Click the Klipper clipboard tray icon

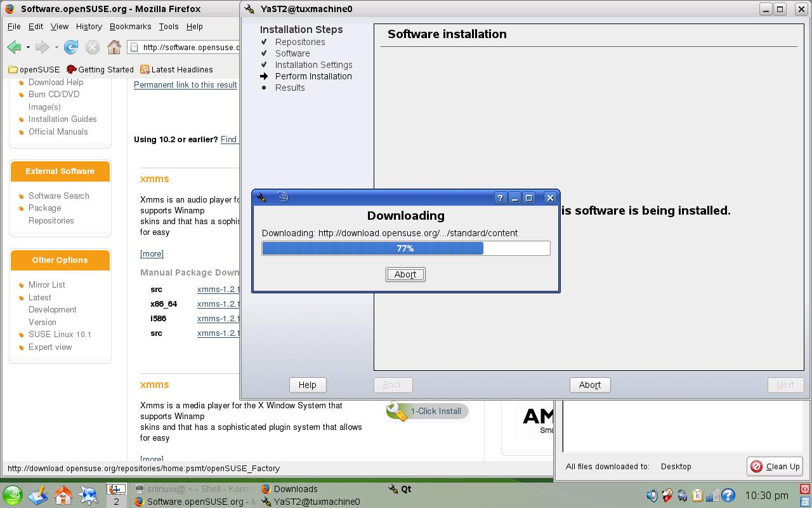point(697,495)
